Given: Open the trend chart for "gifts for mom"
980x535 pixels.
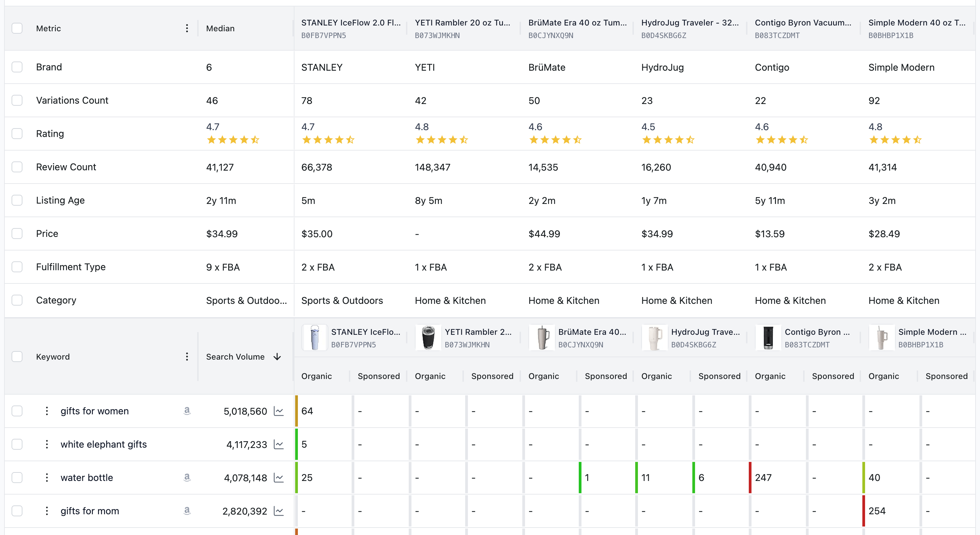Looking at the screenshot, I should pos(279,511).
